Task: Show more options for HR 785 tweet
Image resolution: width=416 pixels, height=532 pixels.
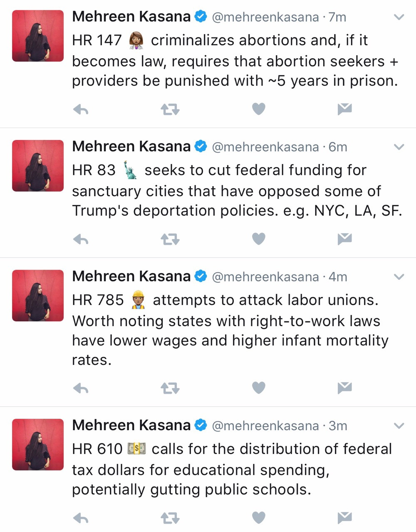Action: click(399, 277)
